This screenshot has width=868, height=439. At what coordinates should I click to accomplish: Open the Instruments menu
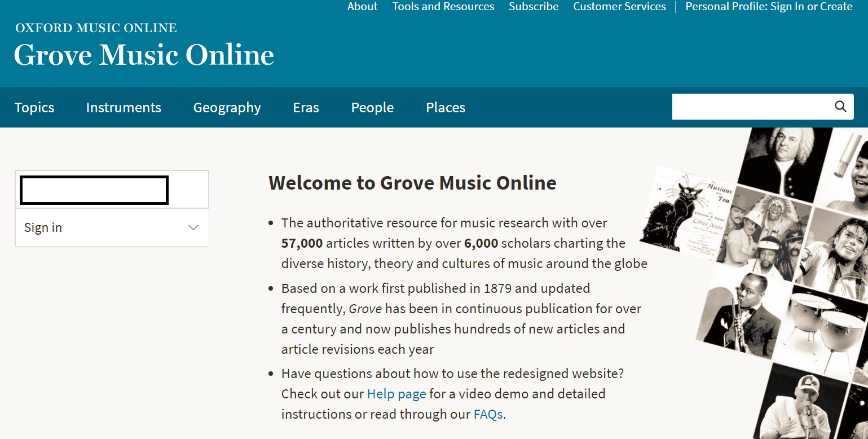click(x=124, y=107)
